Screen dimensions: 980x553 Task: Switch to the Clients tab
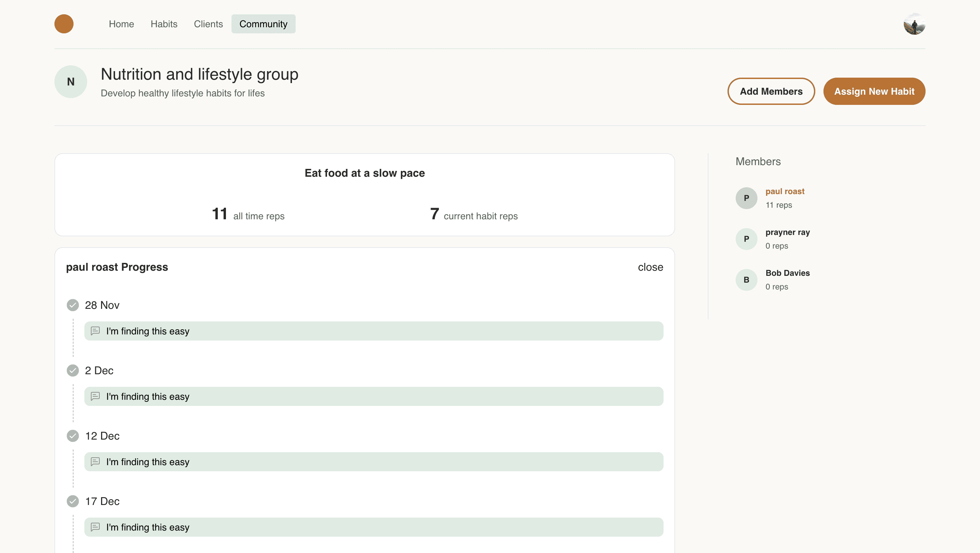click(208, 24)
